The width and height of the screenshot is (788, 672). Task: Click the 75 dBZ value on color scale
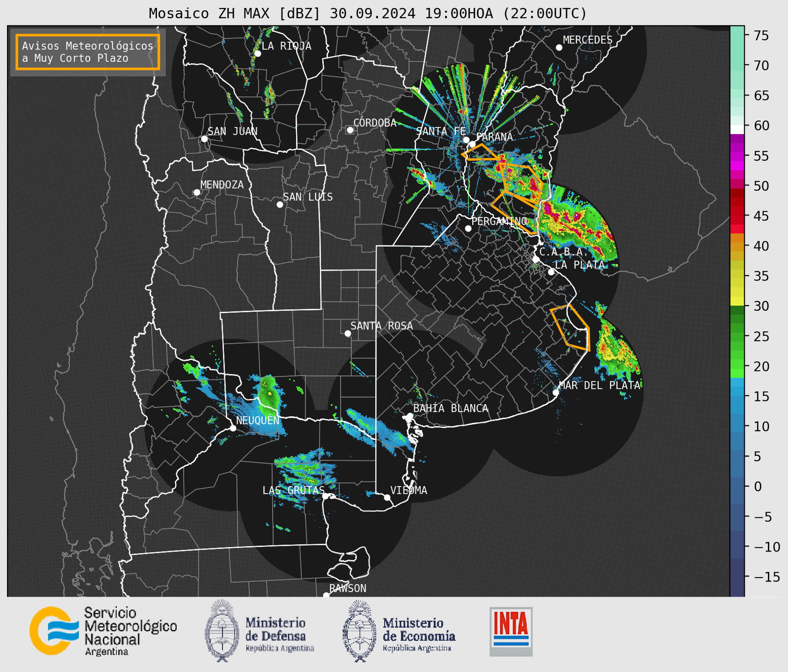coord(760,36)
